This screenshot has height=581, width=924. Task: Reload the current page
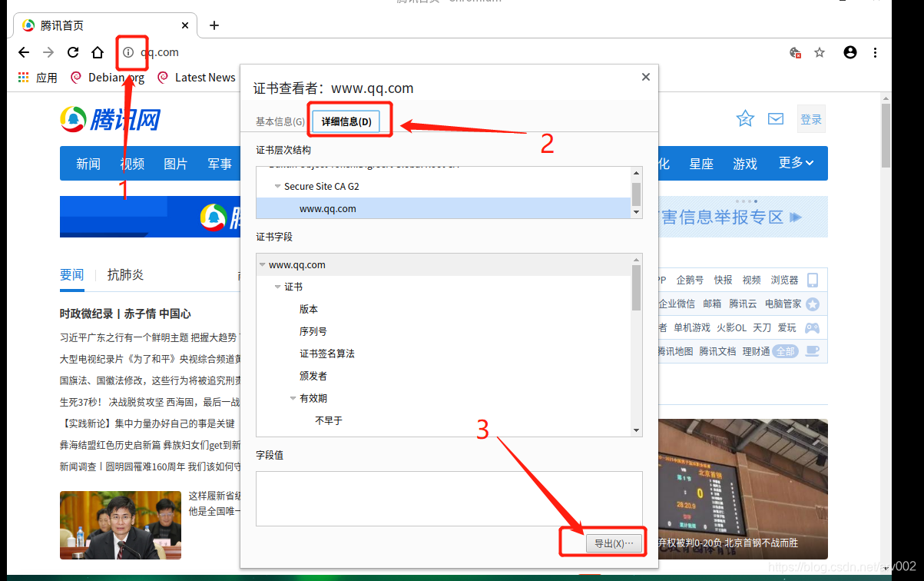pyautogui.click(x=72, y=52)
